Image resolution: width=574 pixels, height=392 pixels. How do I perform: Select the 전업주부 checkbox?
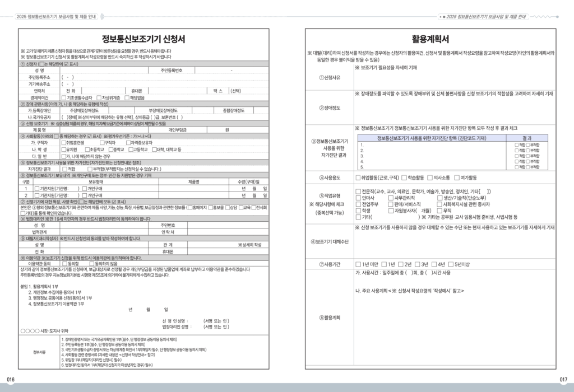click(x=358, y=204)
